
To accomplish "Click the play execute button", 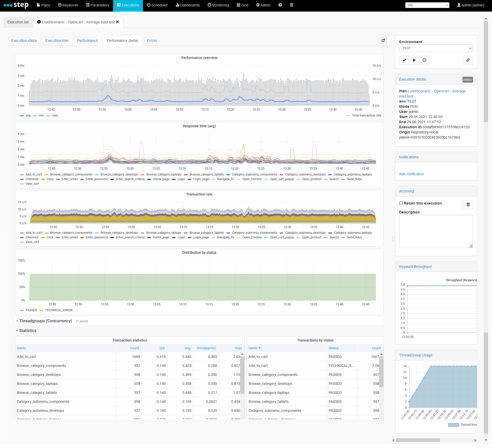I will pos(414,60).
